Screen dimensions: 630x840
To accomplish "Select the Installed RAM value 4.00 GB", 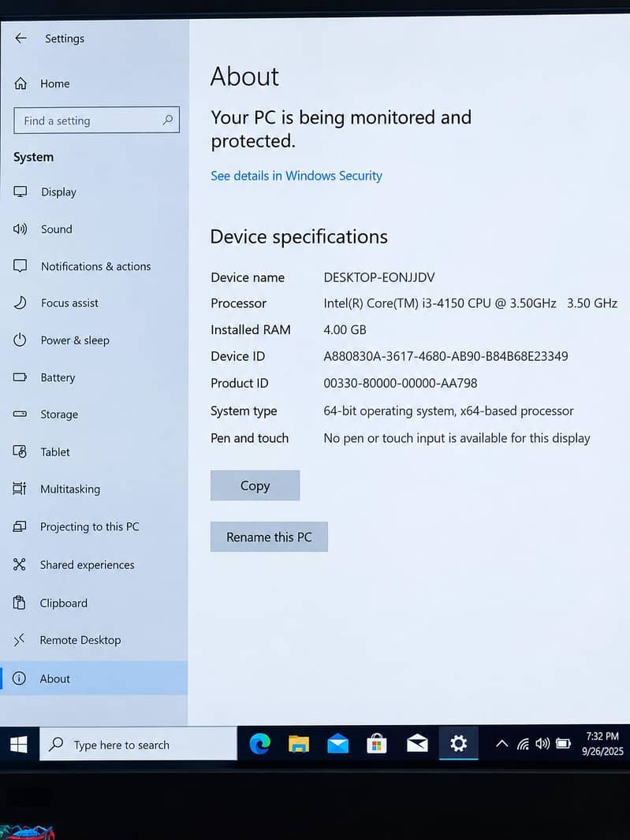I will tap(345, 330).
